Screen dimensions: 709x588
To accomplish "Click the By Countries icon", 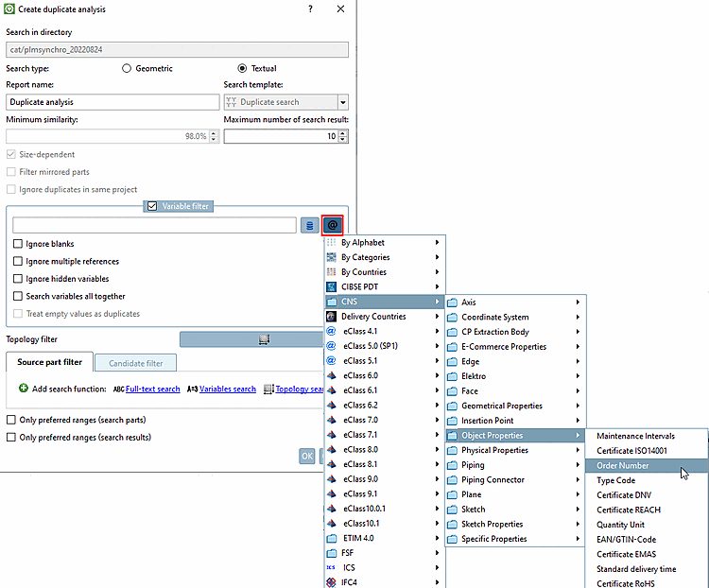I will [332, 272].
